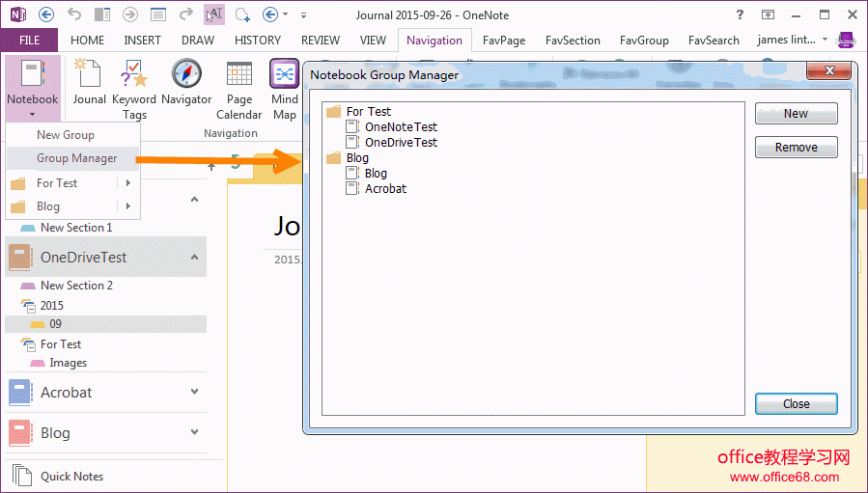Open the Notebook dropdown button
Viewport: 868px width, 493px height.
pyautogui.click(x=32, y=87)
